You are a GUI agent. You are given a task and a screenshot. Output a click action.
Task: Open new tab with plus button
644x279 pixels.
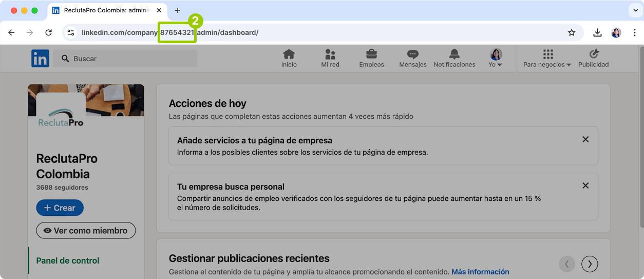178,10
